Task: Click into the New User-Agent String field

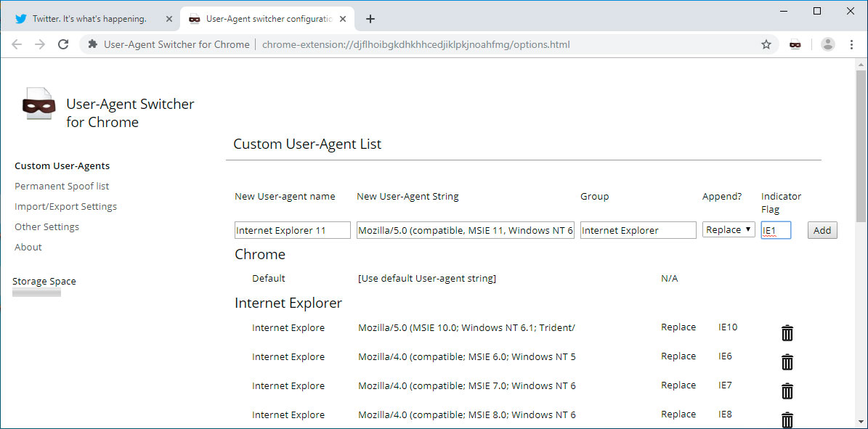Action: pos(466,230)
